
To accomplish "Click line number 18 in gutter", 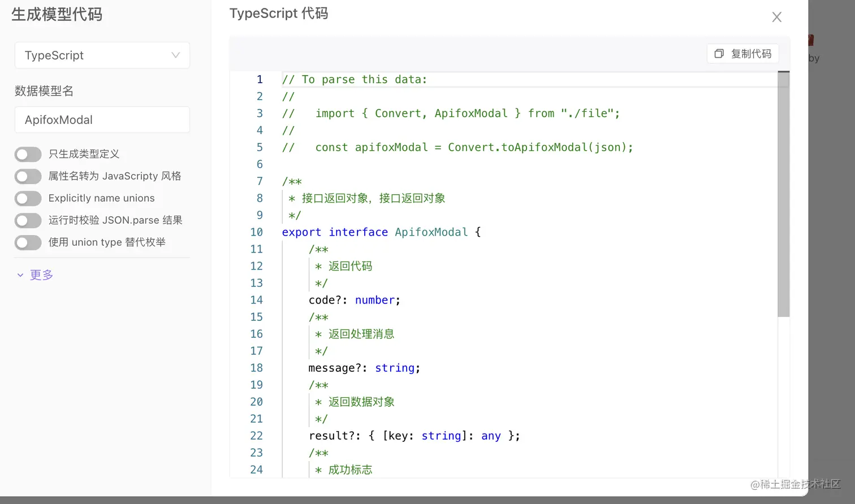I will tap(257, 368).
